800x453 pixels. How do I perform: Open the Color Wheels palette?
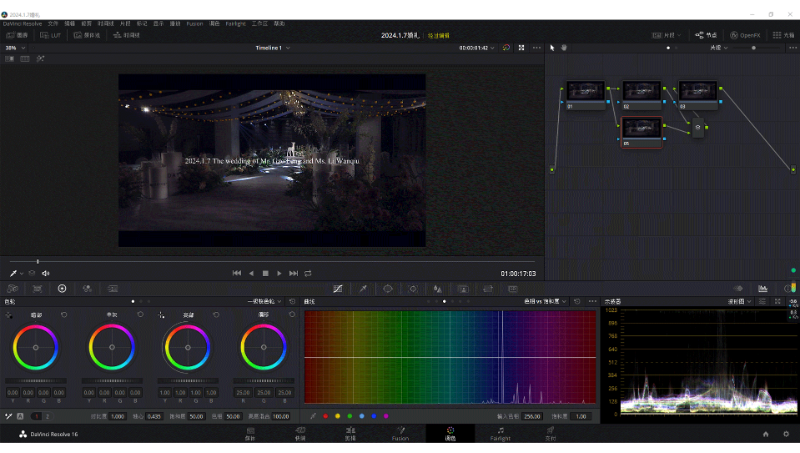tap(62, 289)
